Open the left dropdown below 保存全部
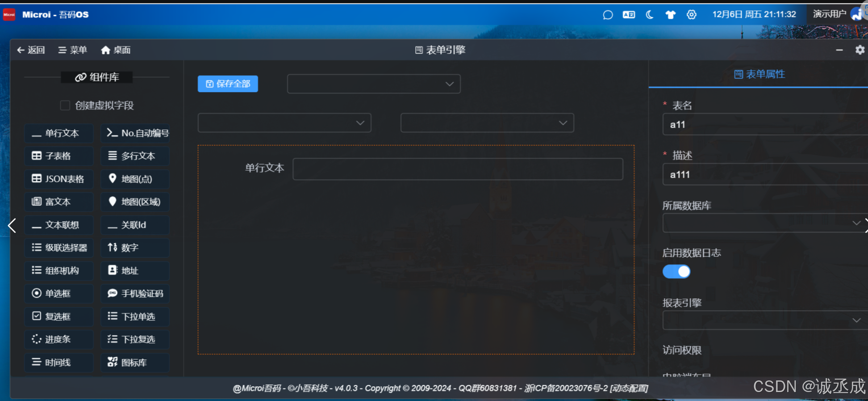 point(284,123)
